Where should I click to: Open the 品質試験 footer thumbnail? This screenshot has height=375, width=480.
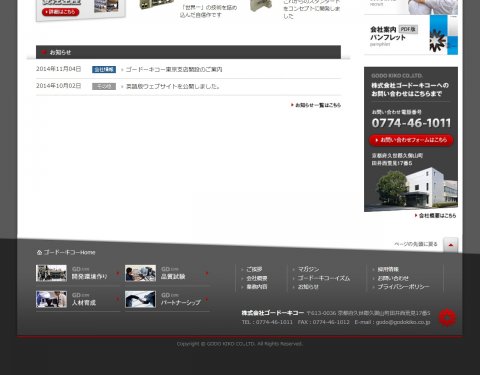[x=140, y=273]
